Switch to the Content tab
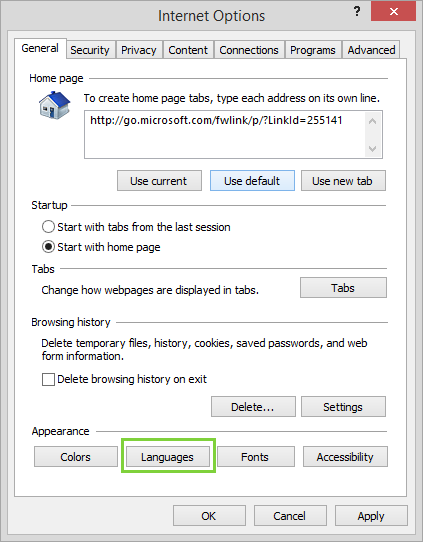Screen dimensions: 423x542 pos(188,50)
